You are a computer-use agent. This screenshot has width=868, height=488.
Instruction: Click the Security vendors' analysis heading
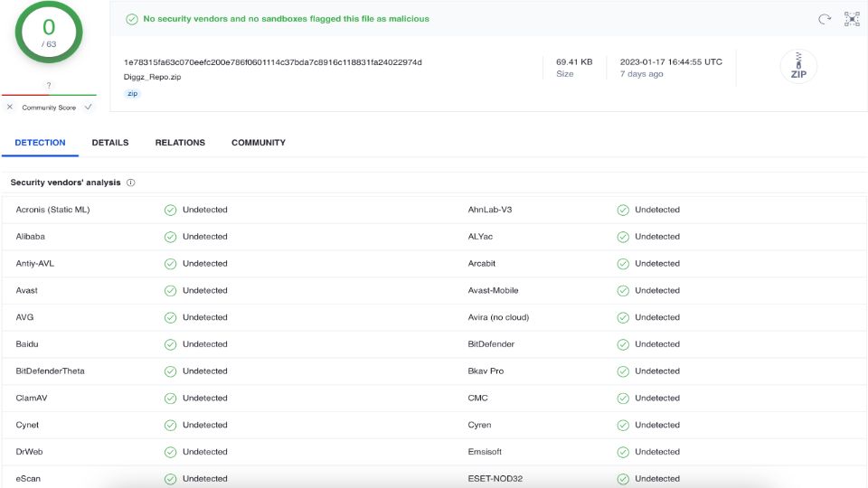coord(65,183)
